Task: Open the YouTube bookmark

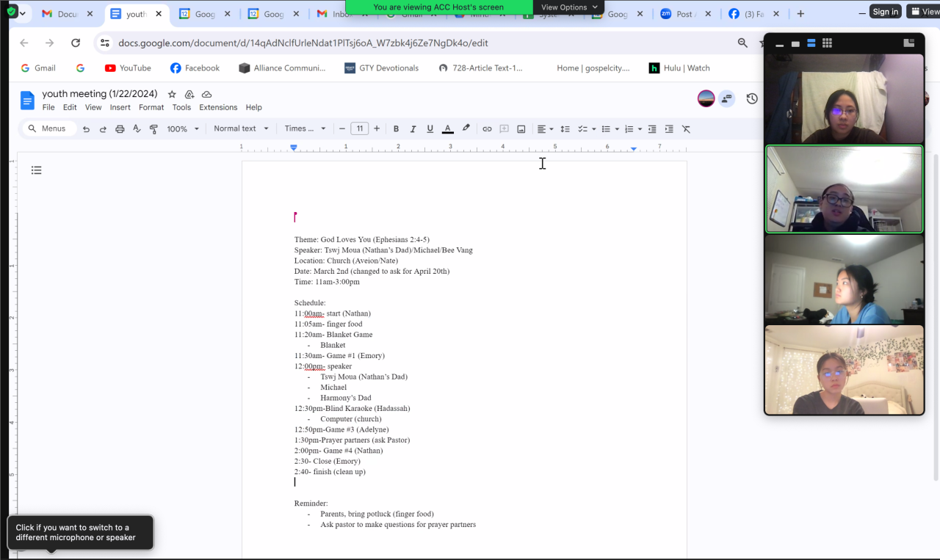Action: coord(128,68)
